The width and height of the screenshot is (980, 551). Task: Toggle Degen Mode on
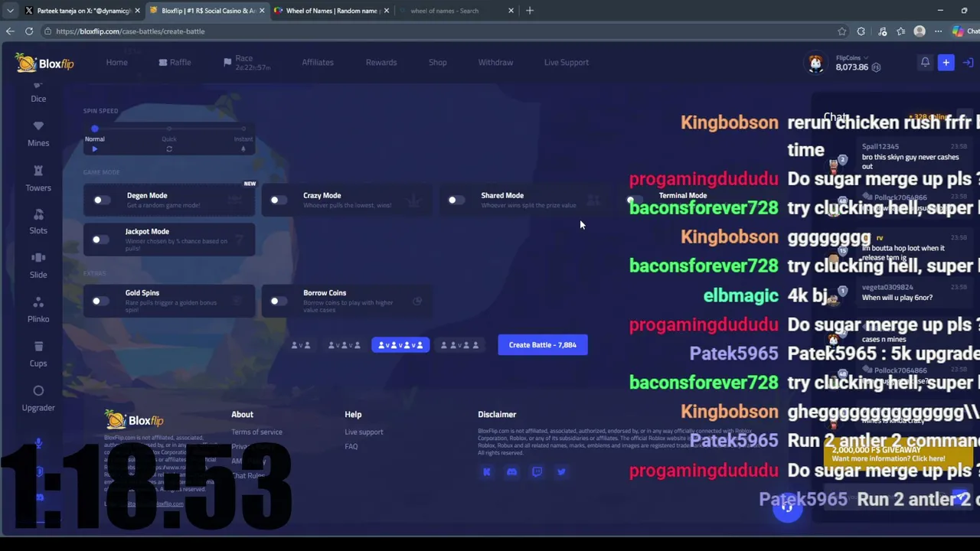[x=101, y=201]
